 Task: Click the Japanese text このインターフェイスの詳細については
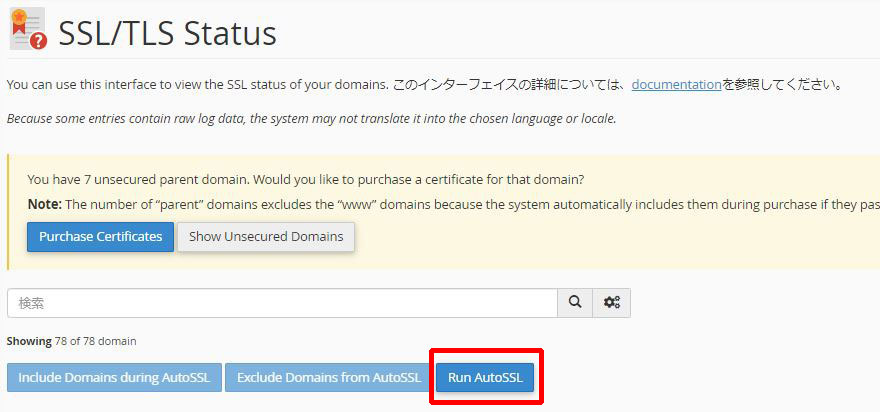coord(510,85)
